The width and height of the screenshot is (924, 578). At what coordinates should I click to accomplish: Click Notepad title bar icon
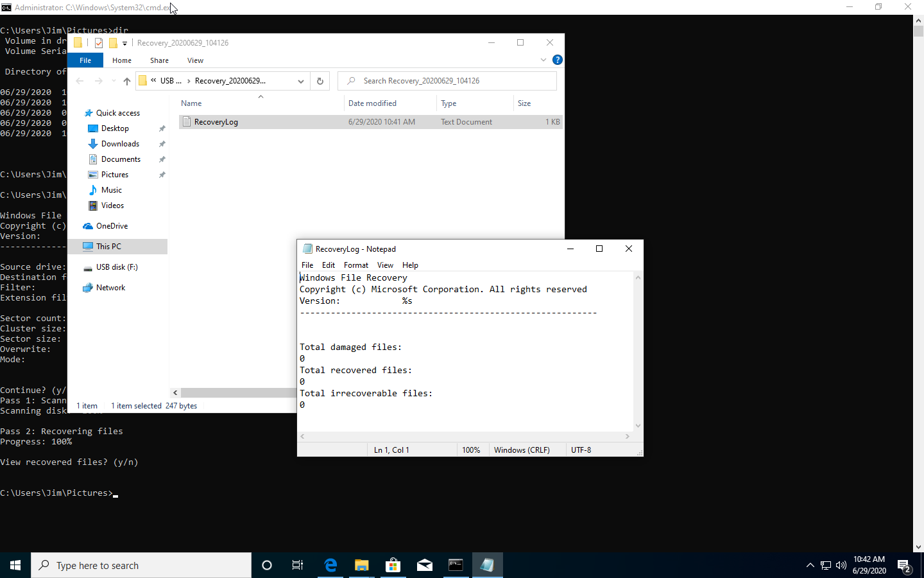(x=307, y=249)
